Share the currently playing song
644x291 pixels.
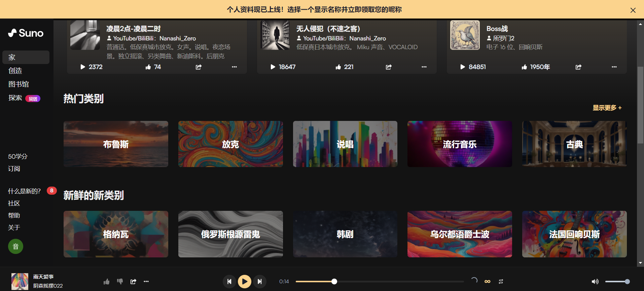tap(133, 282)
